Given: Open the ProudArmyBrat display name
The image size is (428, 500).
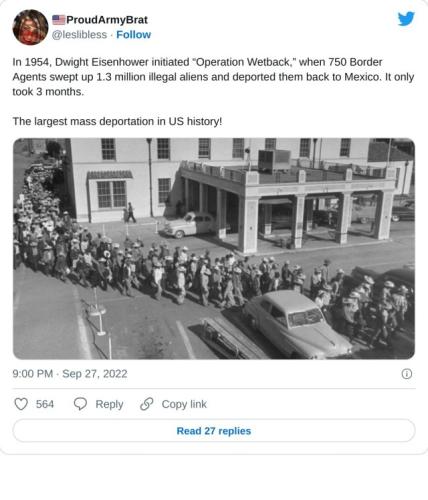Looking at the screenshot, I should 107,20.
